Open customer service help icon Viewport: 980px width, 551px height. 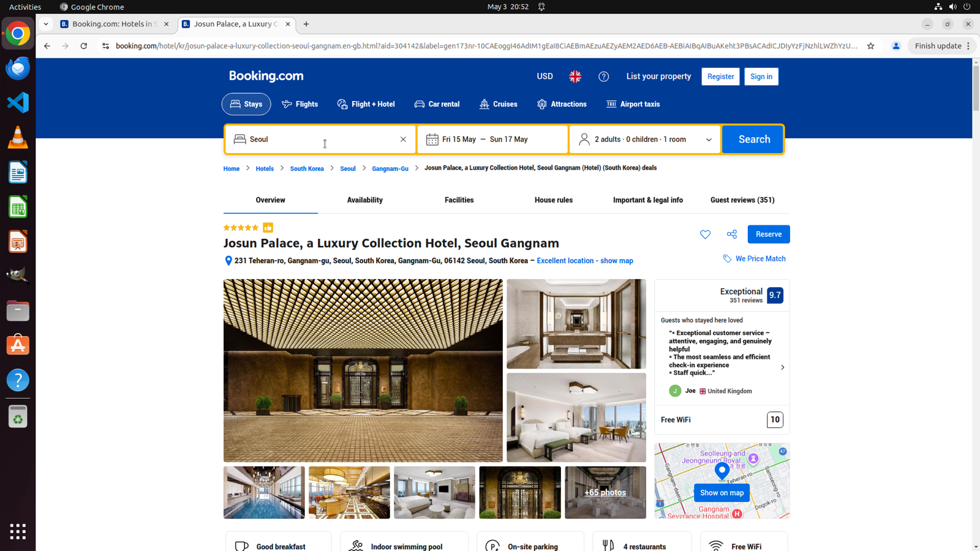point(604,77)
